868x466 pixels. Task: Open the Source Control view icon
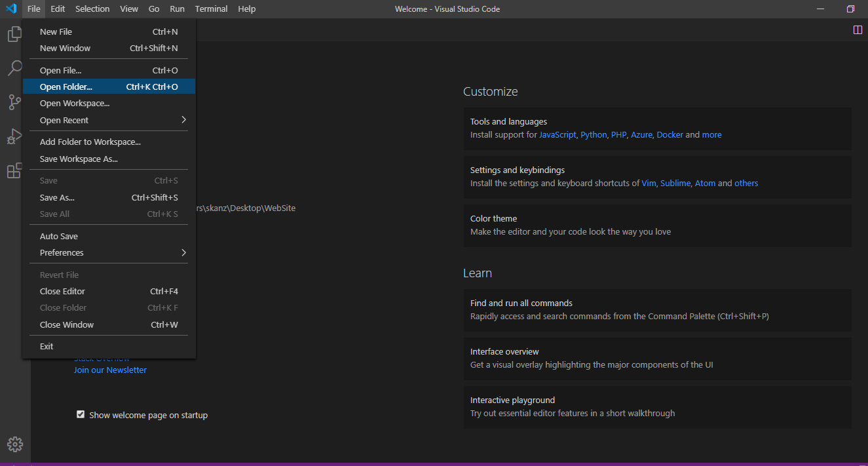click(14, 102)
